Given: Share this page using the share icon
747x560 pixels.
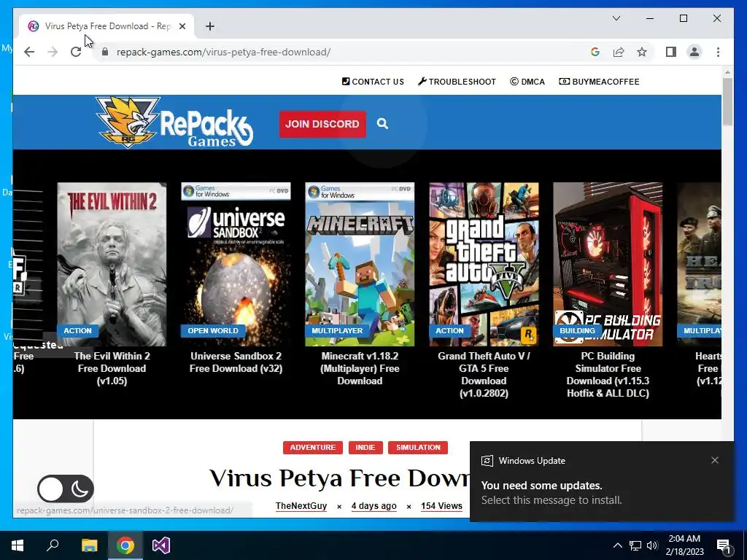Looking at the screenshot, I should click(x=619, y=52).
